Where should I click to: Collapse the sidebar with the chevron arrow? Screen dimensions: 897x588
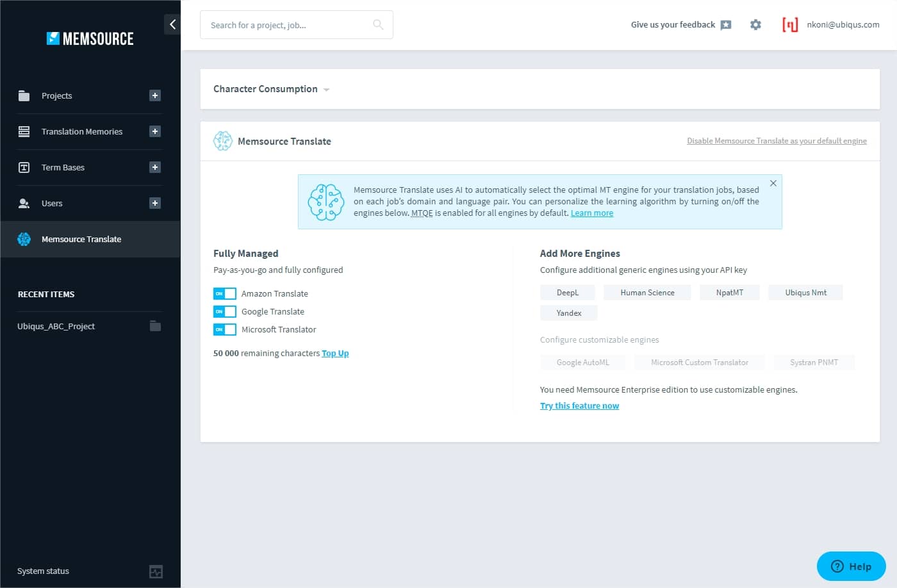pyautogui.click(x=172, y=24)
